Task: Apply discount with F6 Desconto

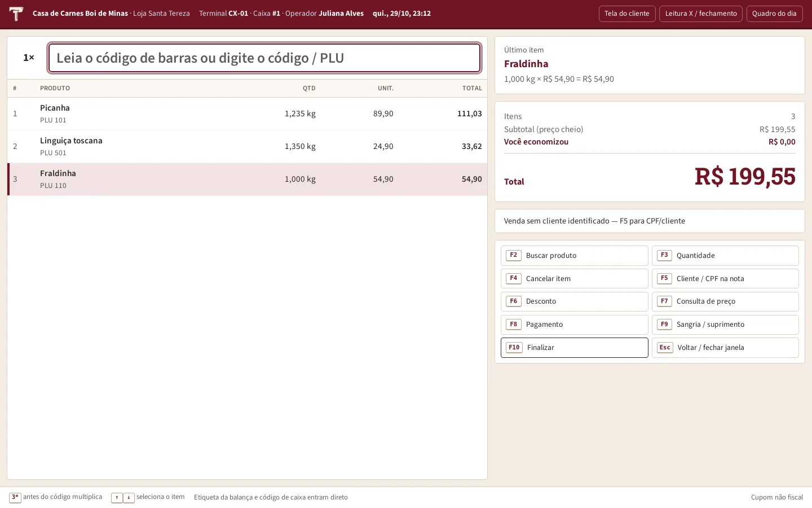Action: click(x=574, y=301)
